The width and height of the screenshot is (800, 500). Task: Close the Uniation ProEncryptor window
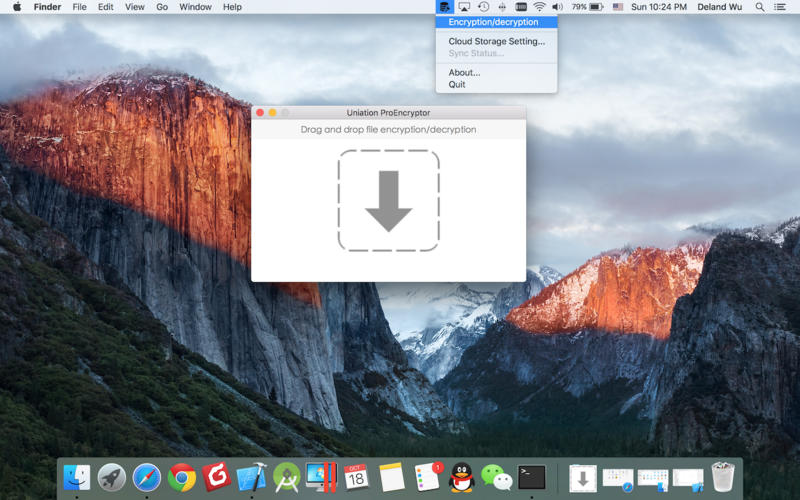[260, 112]
